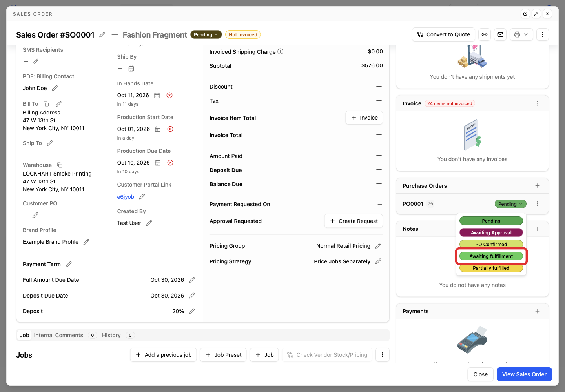Click the Not Invoiced status badge
Viewport: 565px width, 392px height.
(243, 34)
